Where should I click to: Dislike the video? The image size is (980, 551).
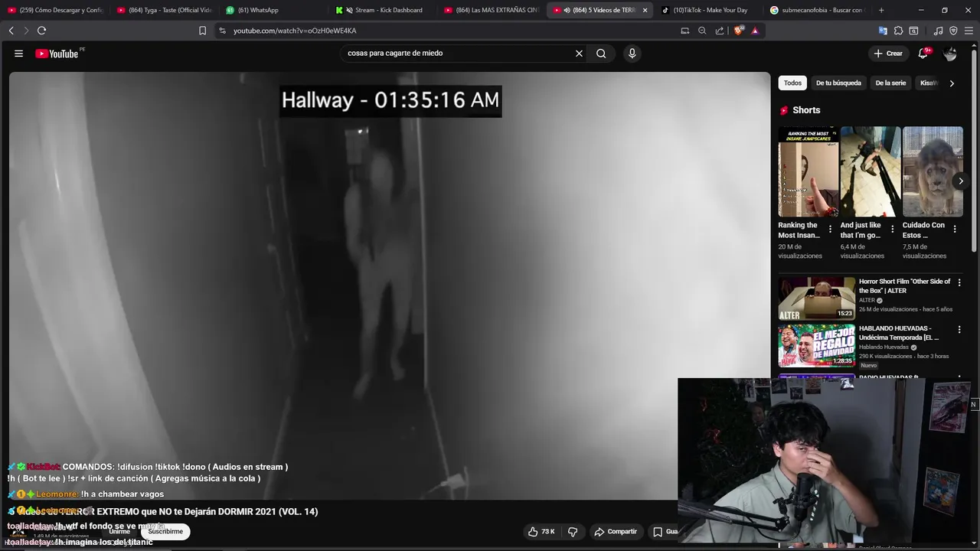[573, 531]
